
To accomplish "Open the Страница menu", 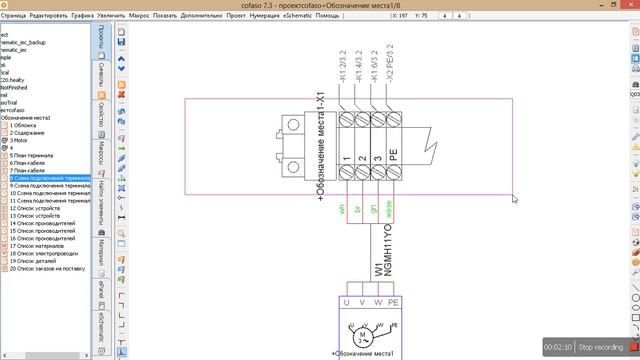I will click(13, 16).
